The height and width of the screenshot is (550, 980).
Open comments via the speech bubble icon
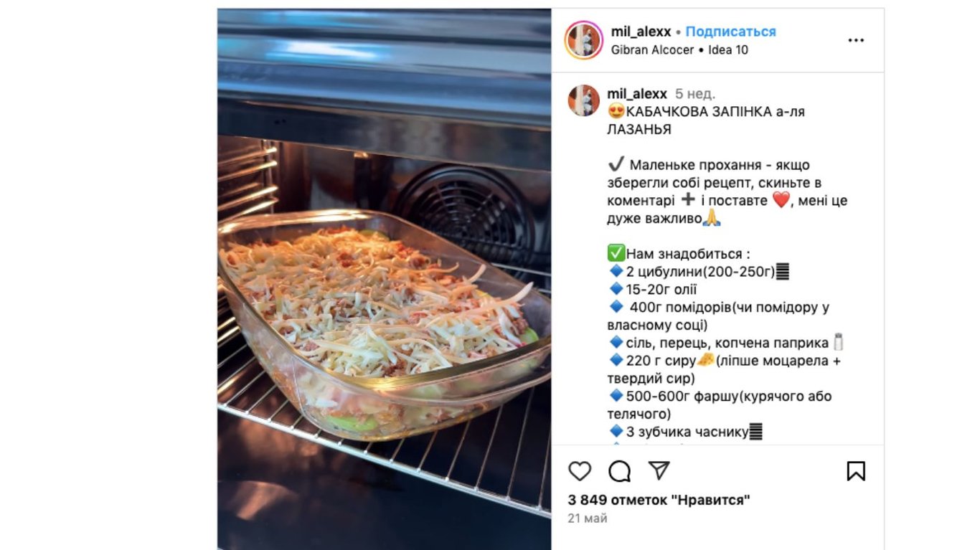[x=619, y=471]
